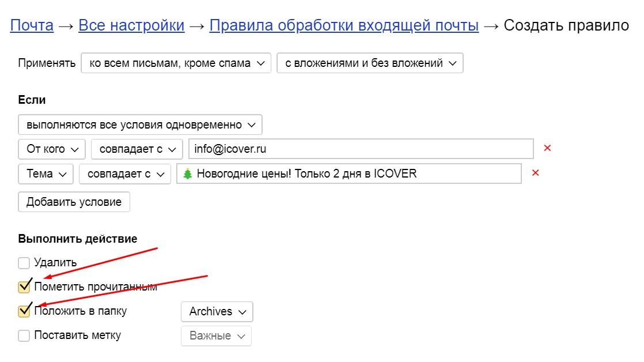Remove the sender condition with red X
Screen dimensions: 644x362
pyautogui.click(x=547, y=148)
